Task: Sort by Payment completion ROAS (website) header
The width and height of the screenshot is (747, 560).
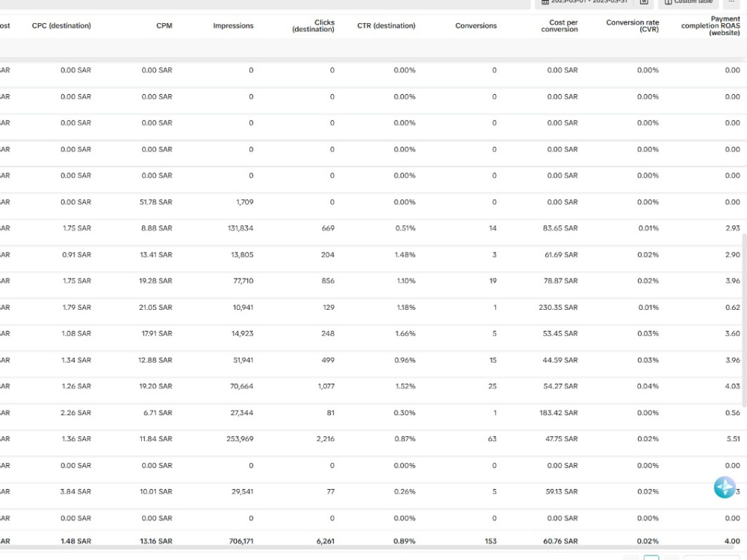Action: [711, 25]
